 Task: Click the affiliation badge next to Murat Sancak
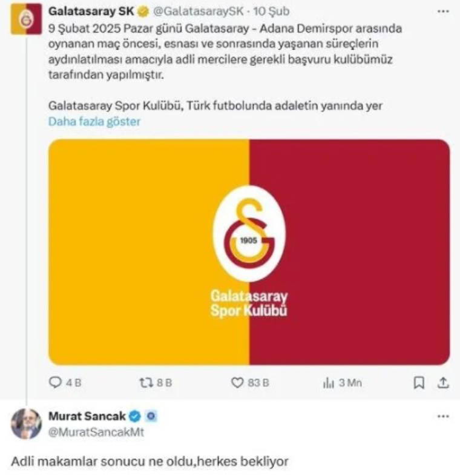click(151, 416)
